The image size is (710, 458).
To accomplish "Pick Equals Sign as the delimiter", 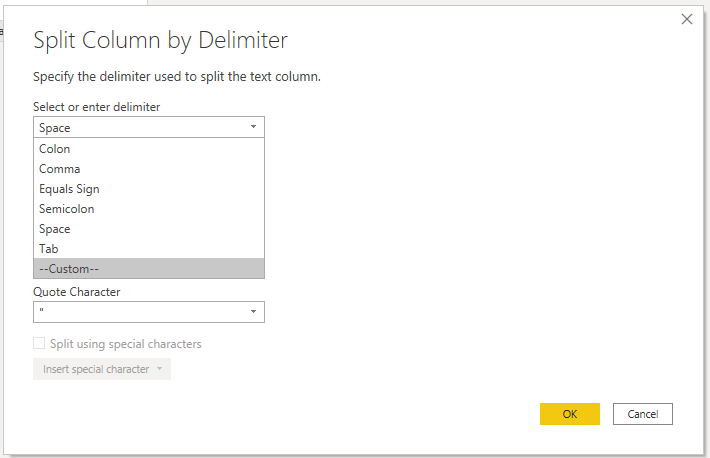I will coord(149,188).
